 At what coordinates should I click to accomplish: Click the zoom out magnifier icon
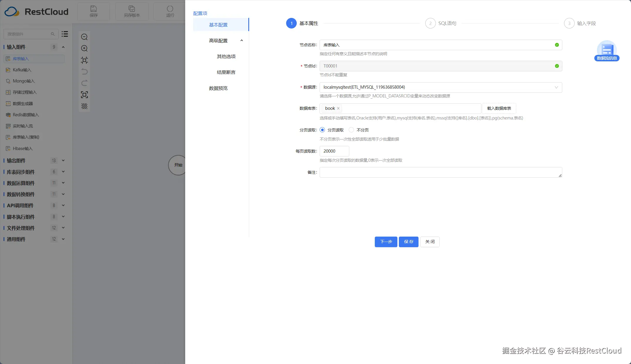[x=84, y=37]
